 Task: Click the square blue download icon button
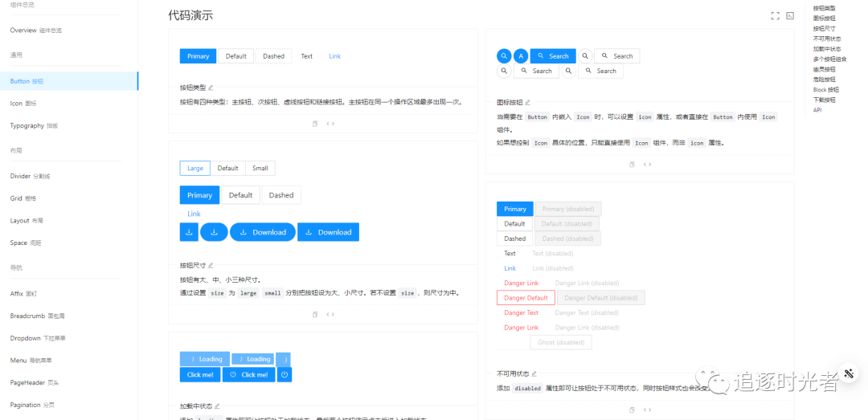[189, 232]
